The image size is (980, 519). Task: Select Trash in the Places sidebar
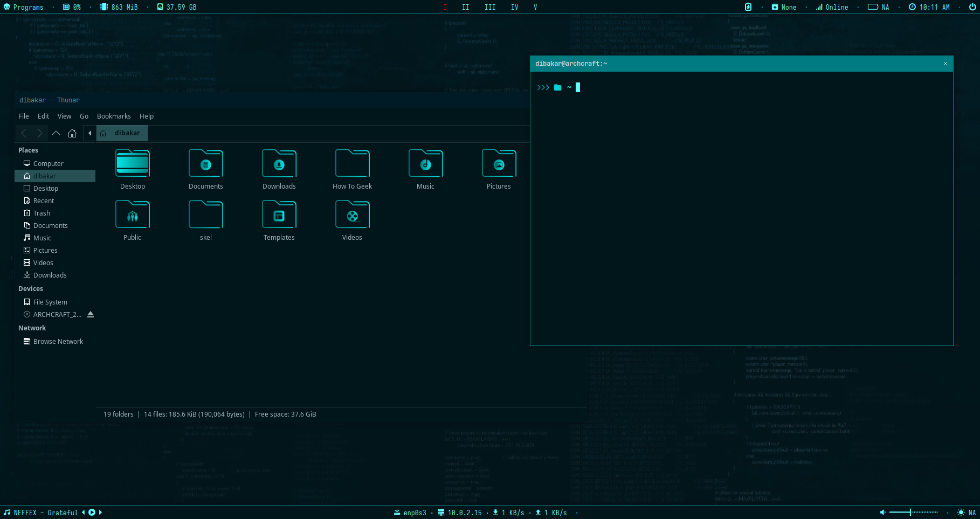tap(42, 213)
